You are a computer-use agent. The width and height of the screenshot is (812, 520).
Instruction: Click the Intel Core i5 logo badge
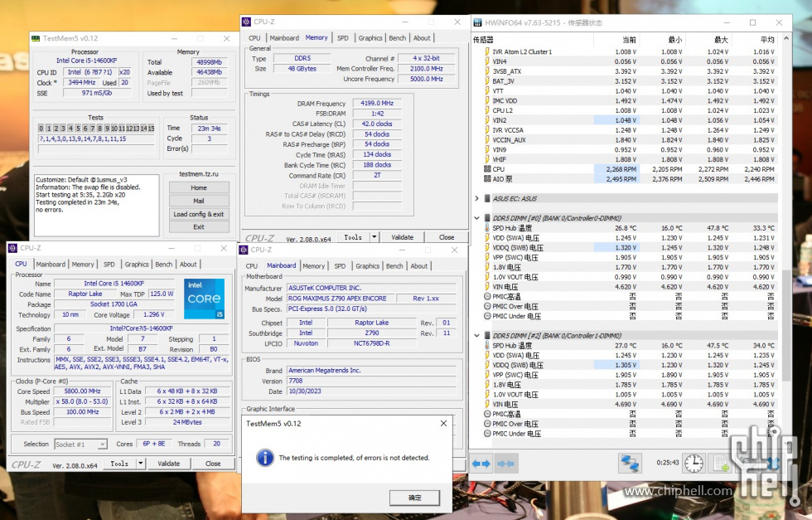point(204,299)
